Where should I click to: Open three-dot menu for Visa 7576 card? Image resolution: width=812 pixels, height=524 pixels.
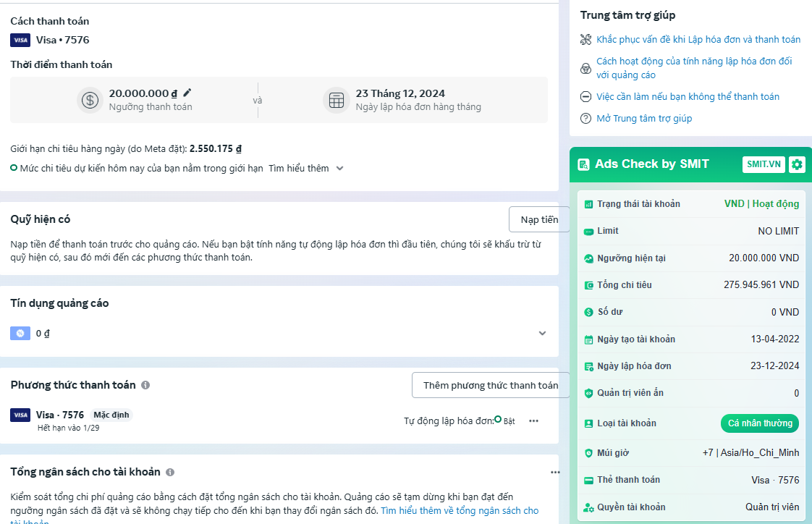coord(533,421)
